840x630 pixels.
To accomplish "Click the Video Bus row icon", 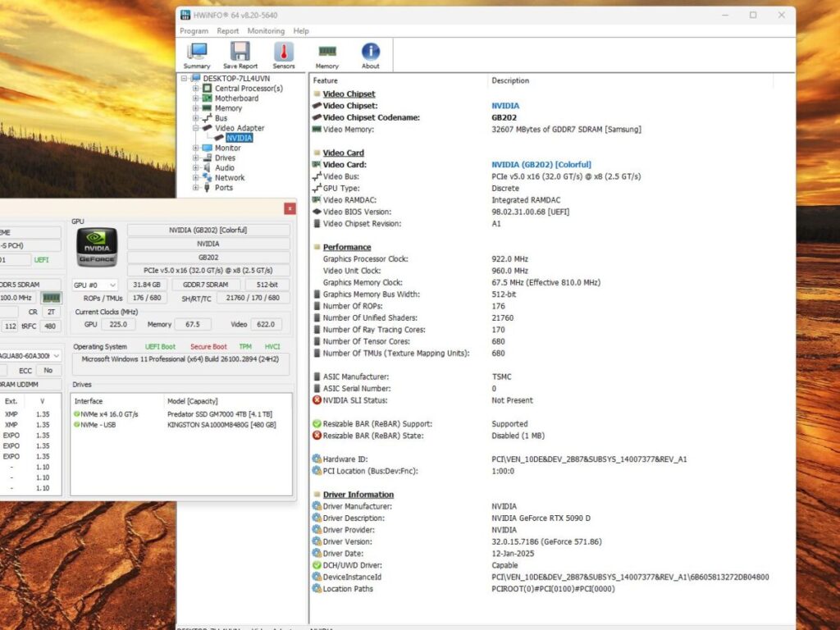I will click(x=317, y=176).
